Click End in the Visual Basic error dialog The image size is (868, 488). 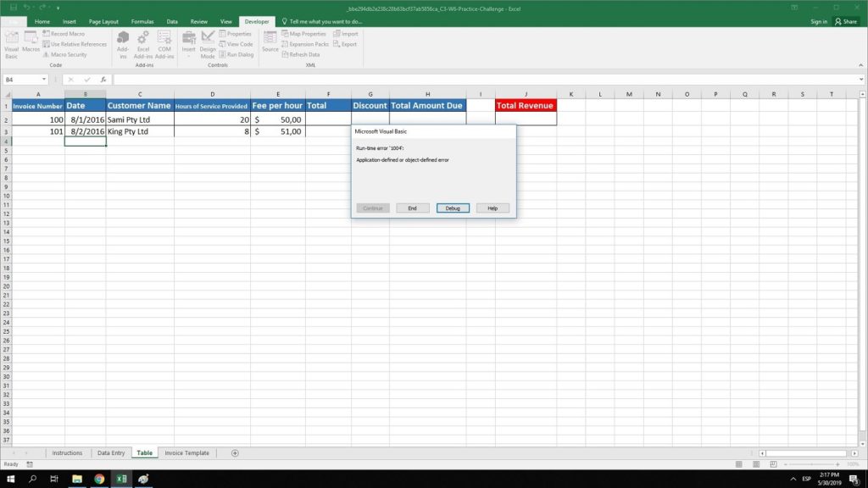(413, 208)
